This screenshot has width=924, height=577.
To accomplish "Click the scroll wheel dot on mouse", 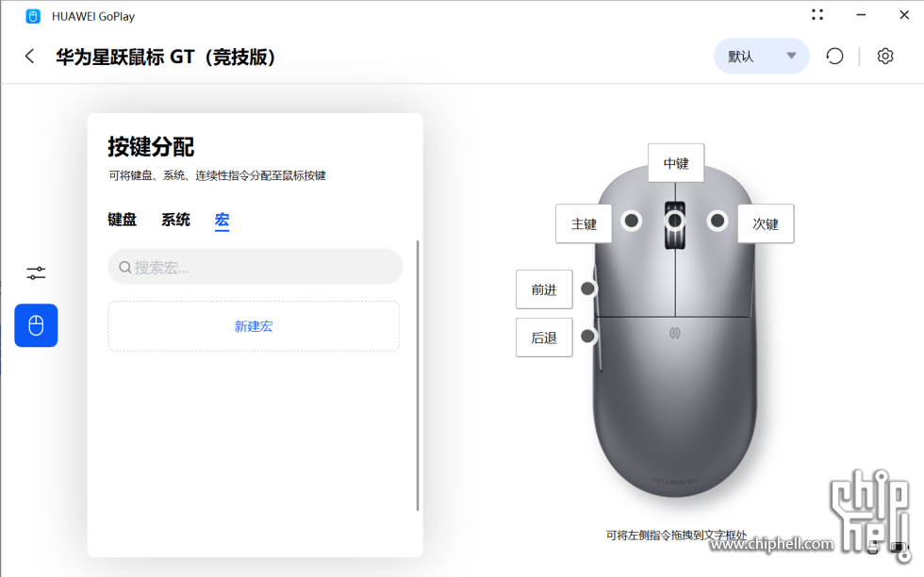I will tap(675, 221).
